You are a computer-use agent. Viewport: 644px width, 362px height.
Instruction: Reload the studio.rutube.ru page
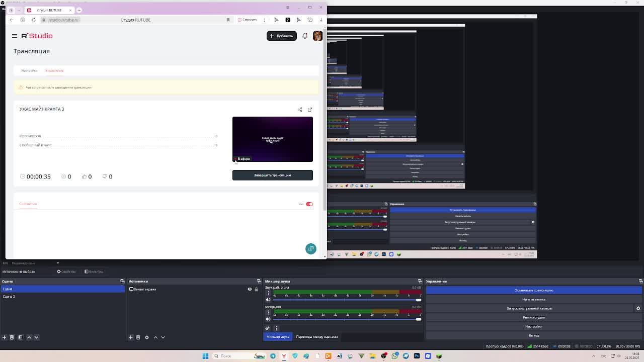point(34,20)
